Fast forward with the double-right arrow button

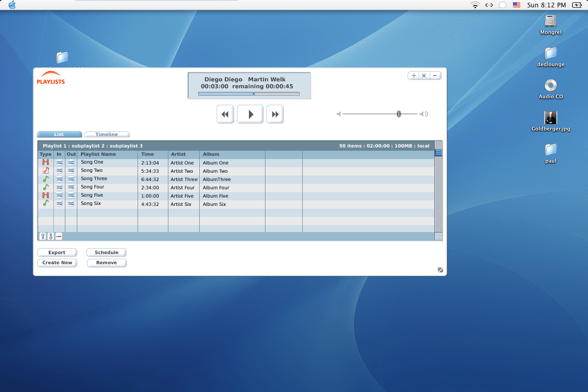click(275, 114)
